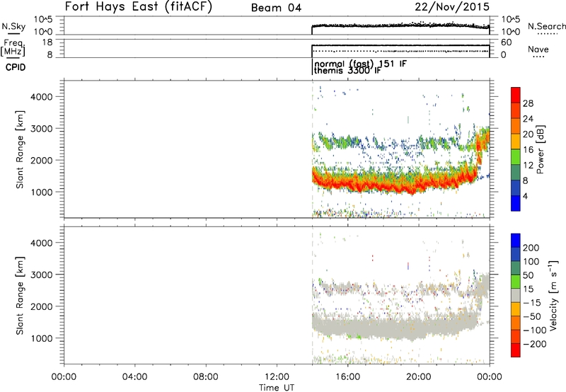Click the 'Velocity [m s-1]' colorbar label
The height and width of the screenshot is (392, 566).
553,295
